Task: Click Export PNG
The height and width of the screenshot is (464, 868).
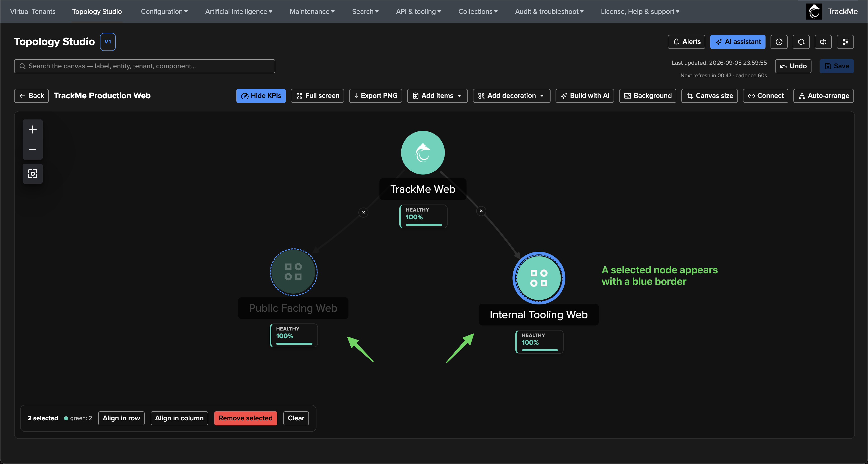Action: pos(375,96)
